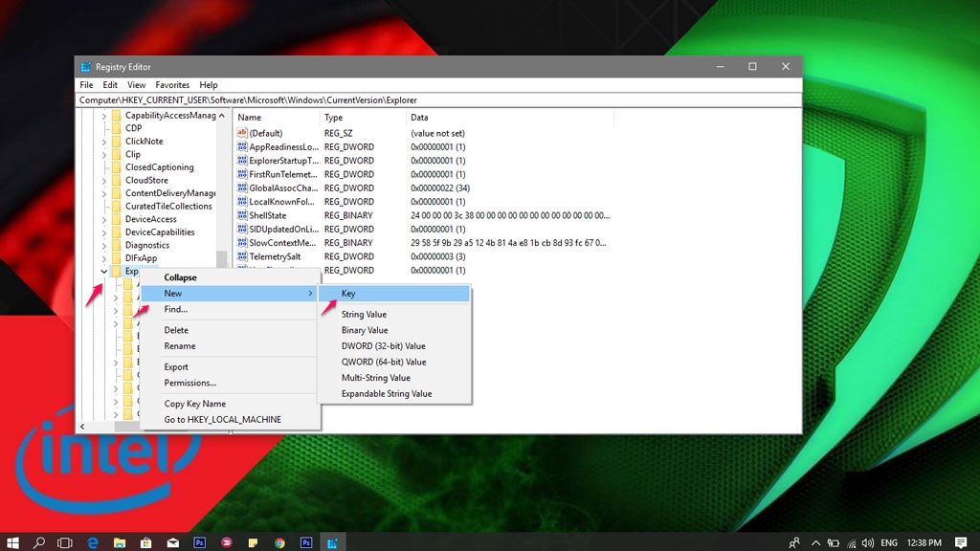Click the volume speaker tray icon
980x551 pixels.
(867, 542)
